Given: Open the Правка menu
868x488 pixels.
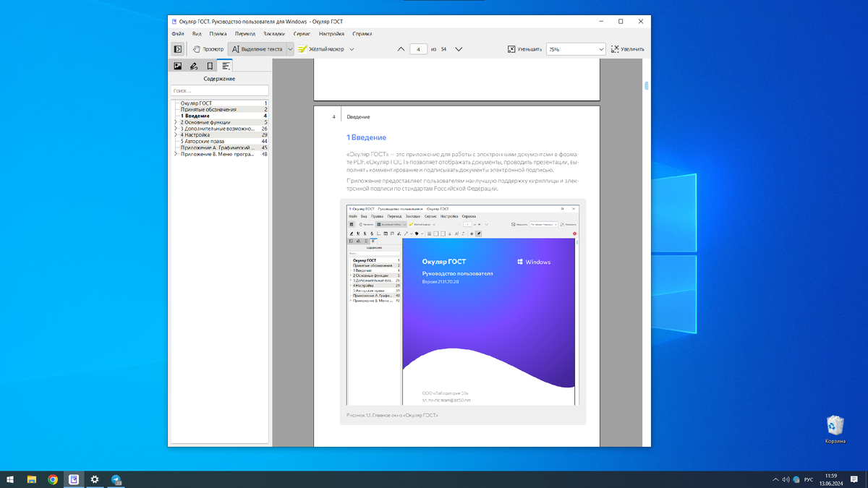Looking at the screenshot, I should (218, 33).
